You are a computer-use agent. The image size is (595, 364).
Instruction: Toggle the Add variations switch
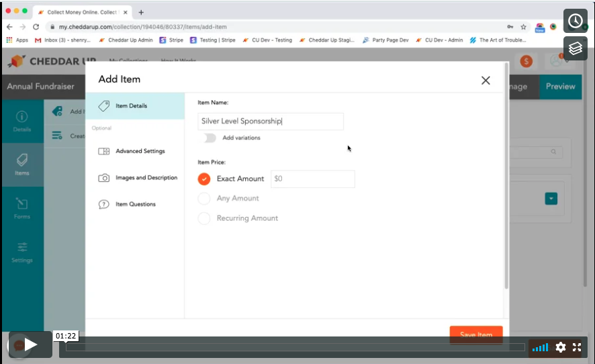click(210, 138)
